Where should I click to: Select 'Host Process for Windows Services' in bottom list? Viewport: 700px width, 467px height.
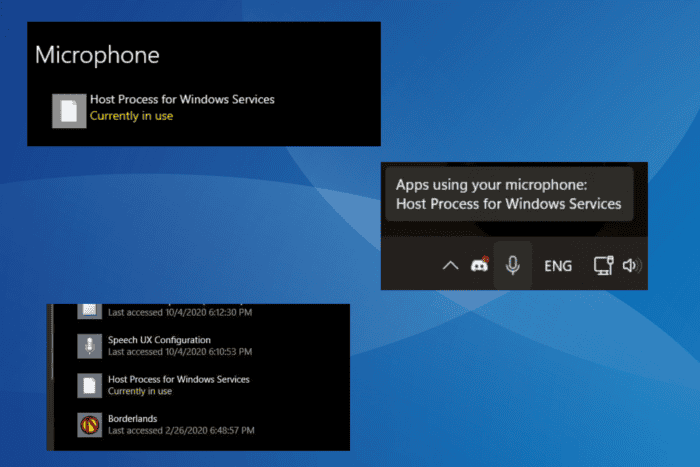point(179,379)
